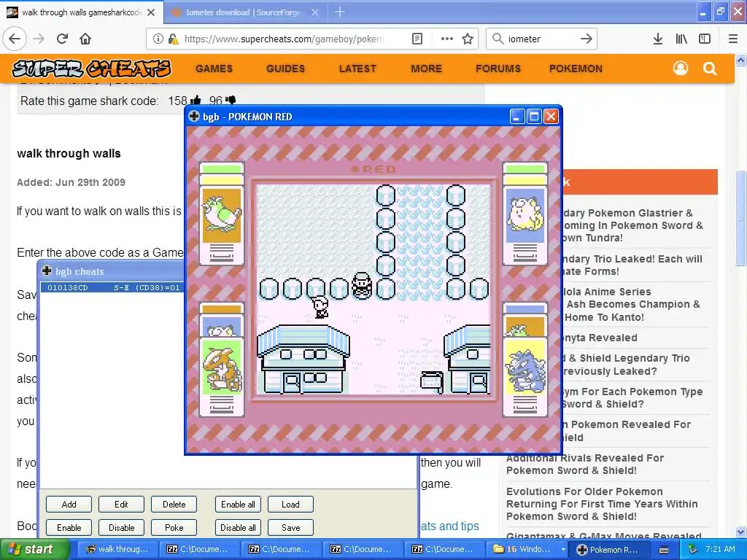747x560 pixels.
Task: Switch to walk through taskbar item
Action: click(117, 549)
